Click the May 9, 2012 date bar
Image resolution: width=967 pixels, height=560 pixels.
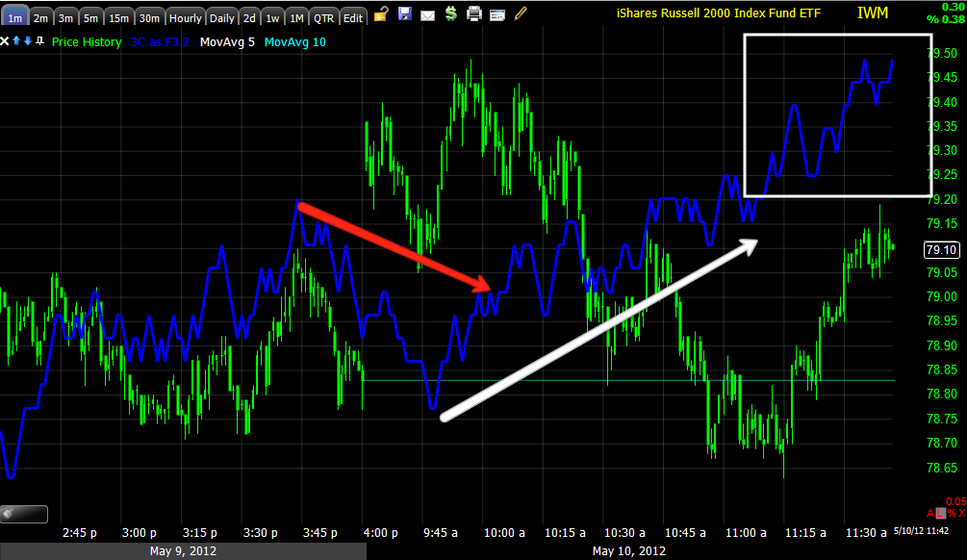coord(183,550)
